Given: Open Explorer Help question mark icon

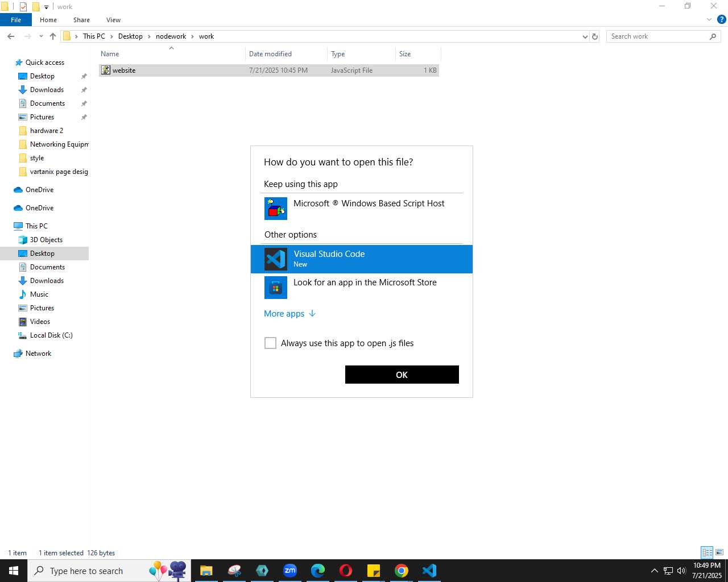Looking at the screenshot, I should (722, 19).
